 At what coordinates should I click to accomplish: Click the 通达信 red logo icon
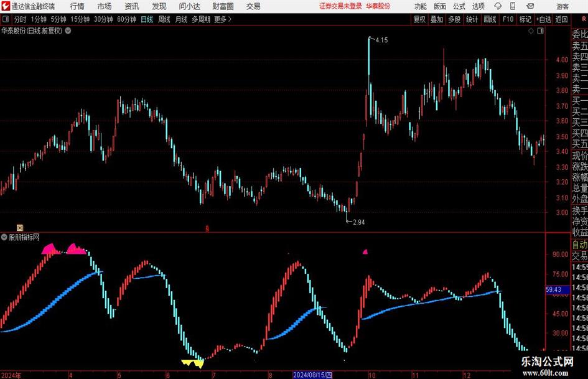5,6
